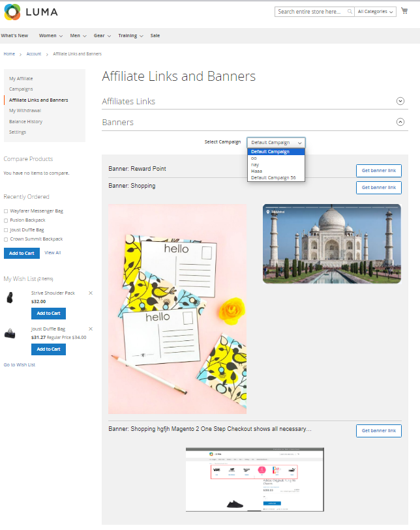Select the Crown Summit Backpack checkbox
This screenshot has height=530, width=420.
point(6,239)
